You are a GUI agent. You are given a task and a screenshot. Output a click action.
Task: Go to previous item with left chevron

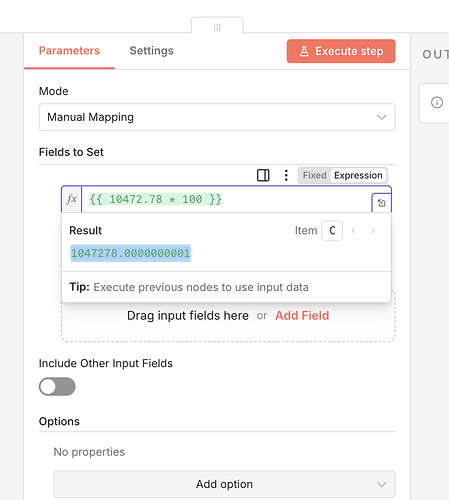tap(353, 231)
